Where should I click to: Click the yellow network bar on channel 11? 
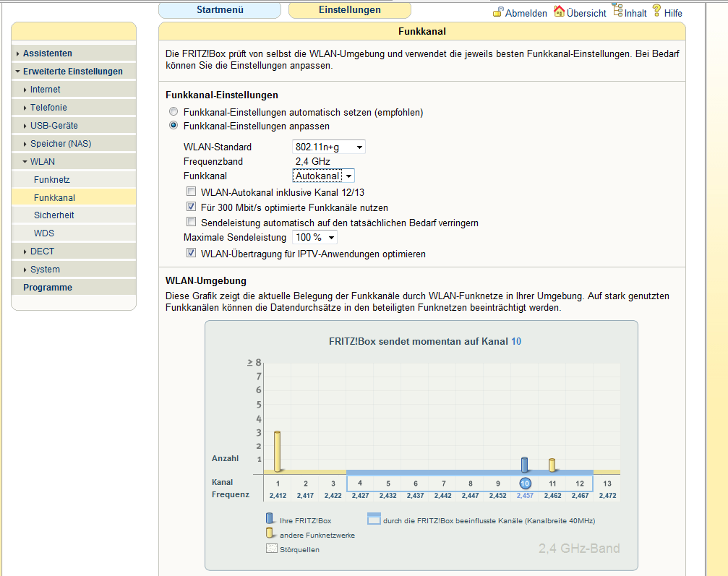coord(552,465)
